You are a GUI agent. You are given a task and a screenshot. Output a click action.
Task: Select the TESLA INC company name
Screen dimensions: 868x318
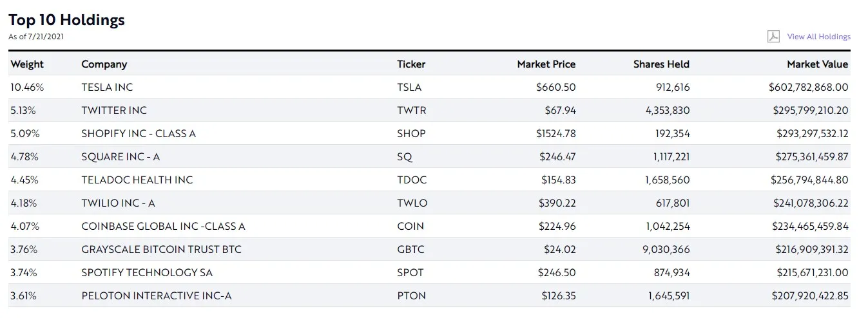point(107,87)
